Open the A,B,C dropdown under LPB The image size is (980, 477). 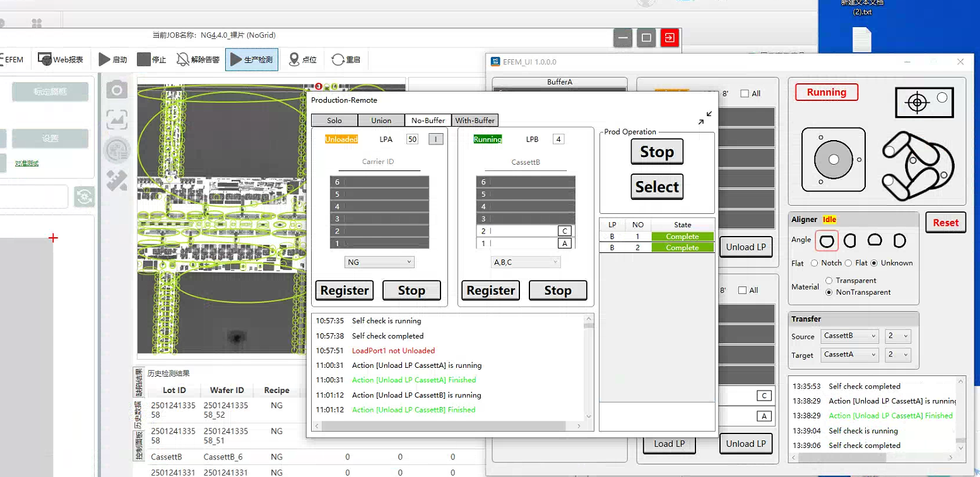[x=526, y=262]
